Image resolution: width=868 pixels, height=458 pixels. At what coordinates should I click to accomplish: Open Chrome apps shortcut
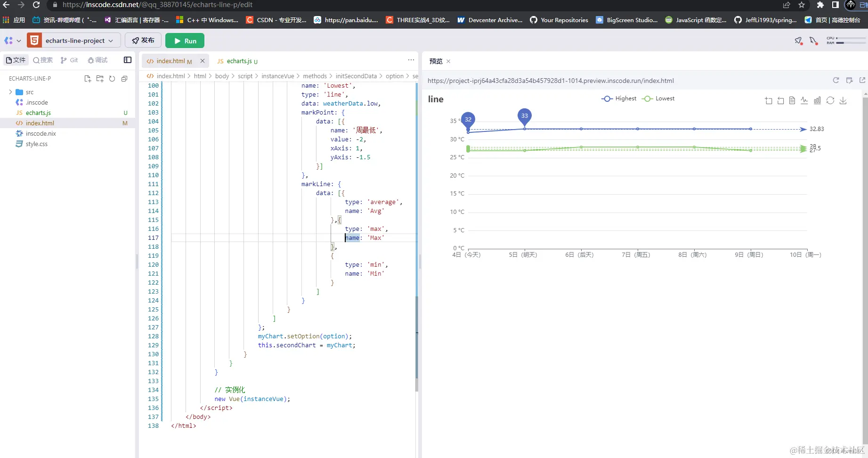[14, 20]
